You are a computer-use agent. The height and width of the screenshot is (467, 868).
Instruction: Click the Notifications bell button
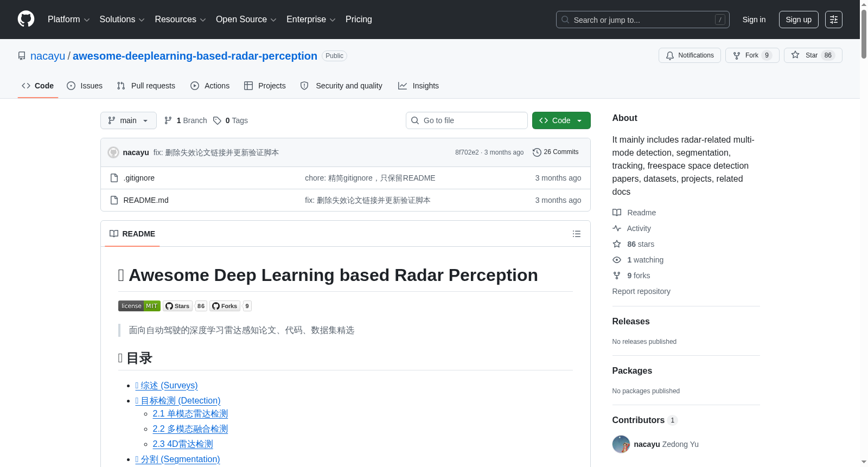(690, 55)
